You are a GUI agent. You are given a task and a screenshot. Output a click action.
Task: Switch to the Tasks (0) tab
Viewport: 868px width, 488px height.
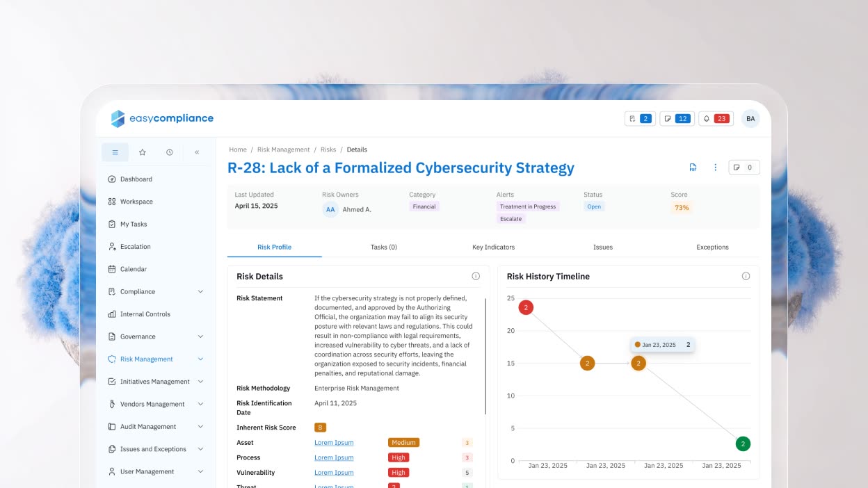(384, 247)
